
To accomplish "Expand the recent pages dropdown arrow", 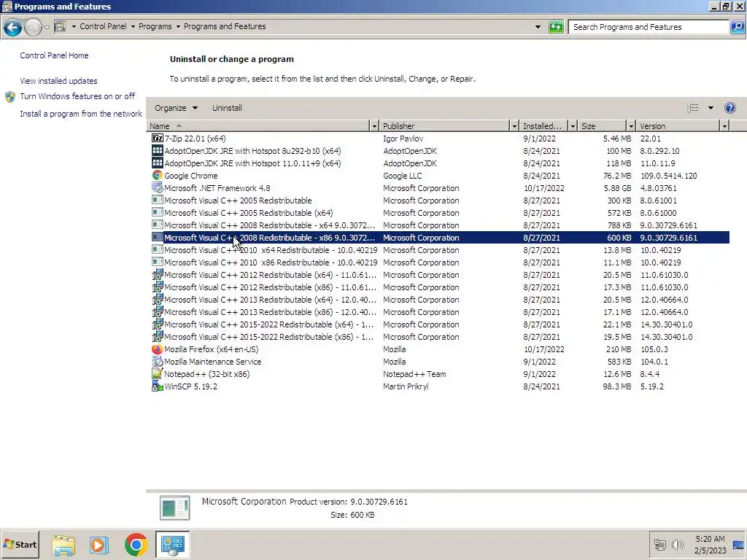I will (47, 27).
